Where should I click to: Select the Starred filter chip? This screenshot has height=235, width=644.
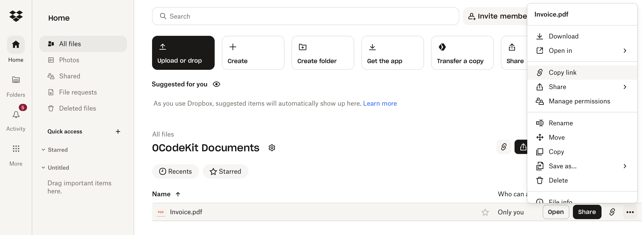(x=225, y=171)
